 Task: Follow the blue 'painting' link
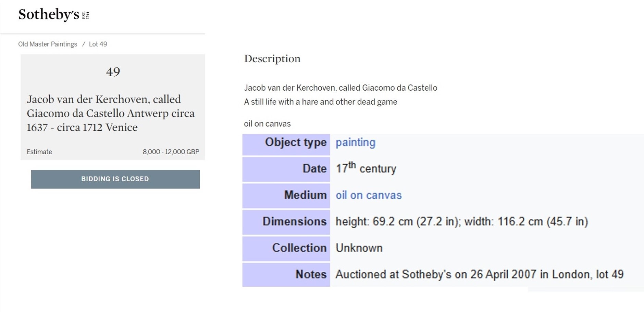point(355,142)
